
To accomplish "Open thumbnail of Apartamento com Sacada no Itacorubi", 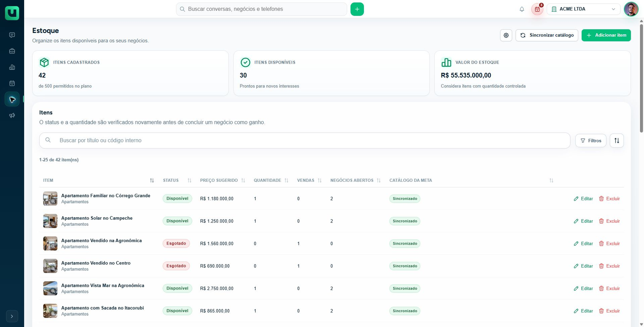I will 50,311.
